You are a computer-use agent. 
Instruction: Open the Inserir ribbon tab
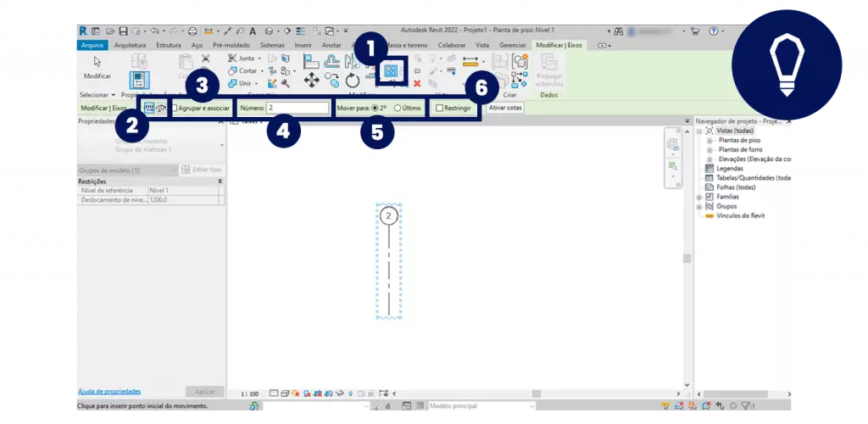pos(303,46)
